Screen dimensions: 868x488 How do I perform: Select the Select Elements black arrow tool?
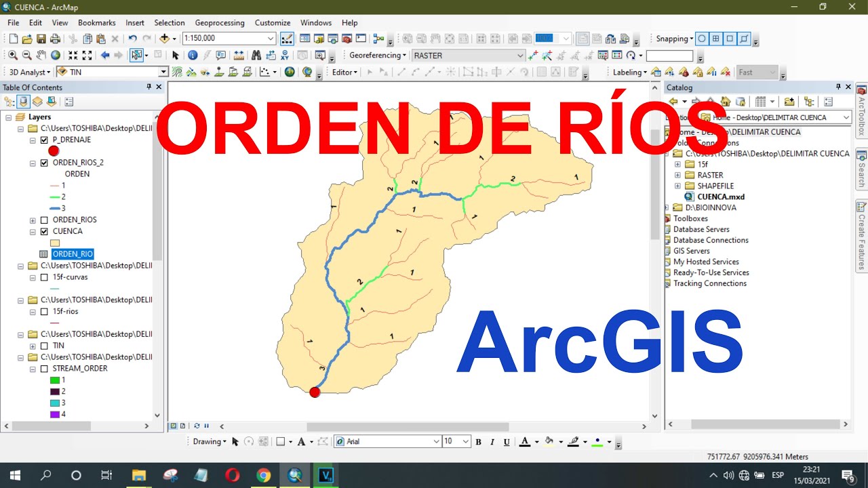(176, 56)
